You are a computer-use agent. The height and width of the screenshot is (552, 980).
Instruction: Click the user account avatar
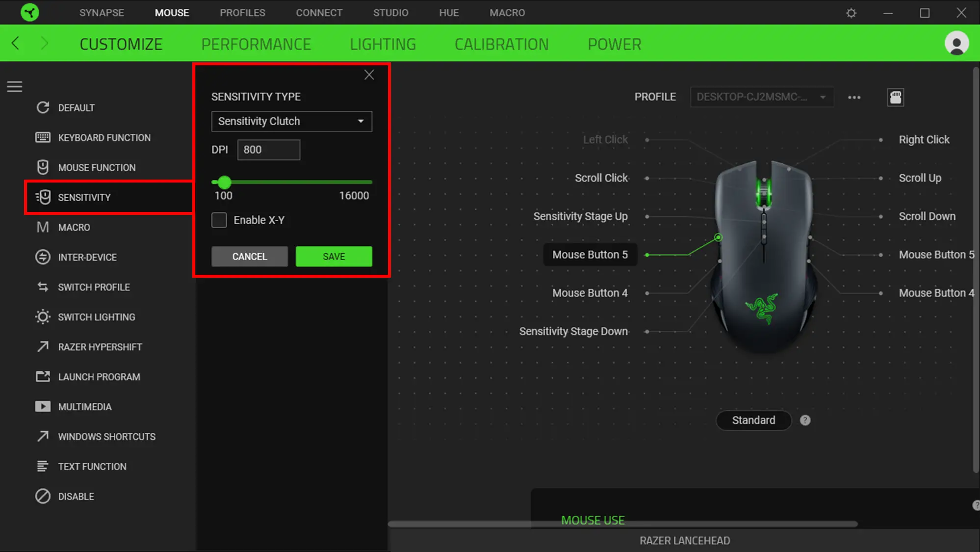point(957,43)
